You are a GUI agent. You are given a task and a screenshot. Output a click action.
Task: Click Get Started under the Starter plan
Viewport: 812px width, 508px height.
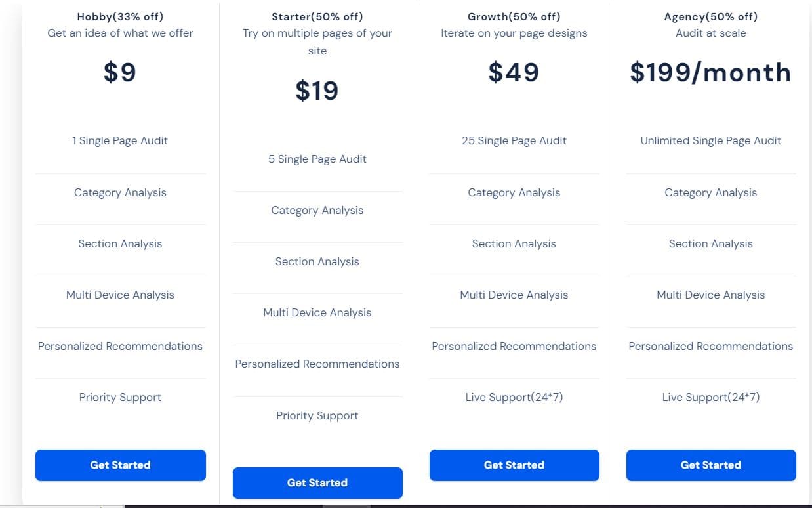pos(317,482)
